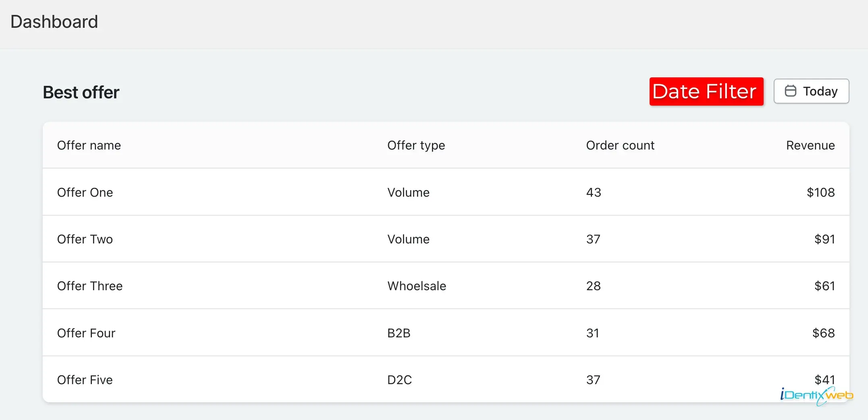Image resolution: width=868 pixels, height=420 pixels.
Task: Sort the table by Offer name column
Action: (89, 145)
